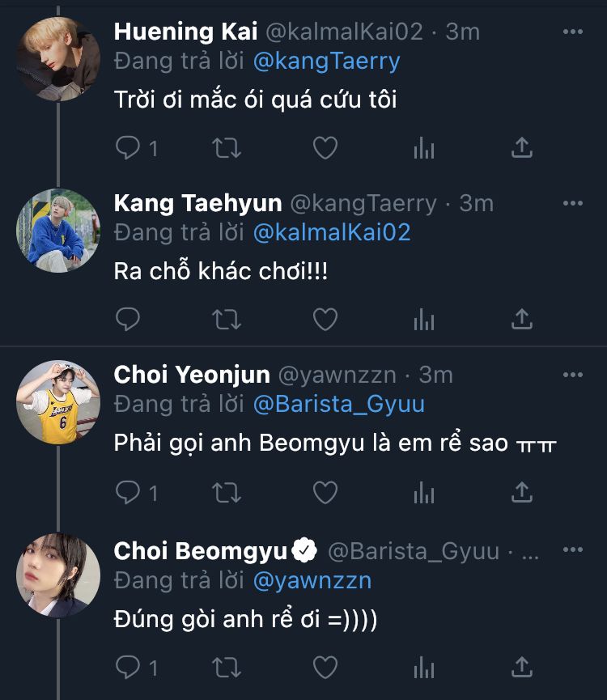
Task: Like Choi Beomgyu's tweet
Action: (325, 668)
